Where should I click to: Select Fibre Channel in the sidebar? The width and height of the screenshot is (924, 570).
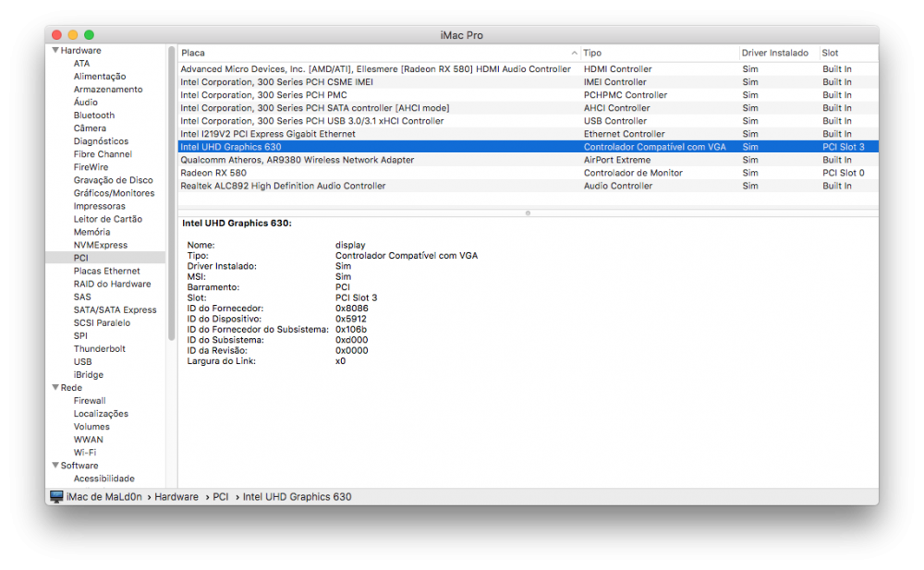[x=103, y=154]
